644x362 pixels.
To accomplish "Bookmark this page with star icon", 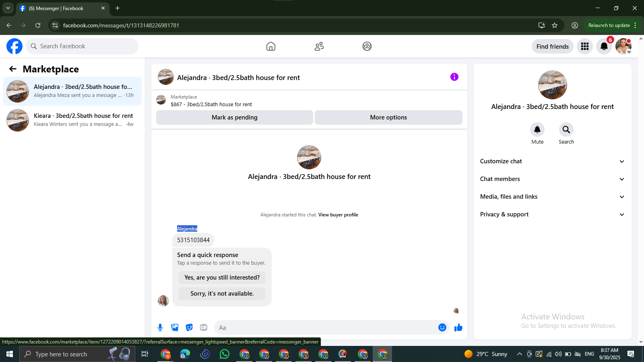I will (555, 25).
